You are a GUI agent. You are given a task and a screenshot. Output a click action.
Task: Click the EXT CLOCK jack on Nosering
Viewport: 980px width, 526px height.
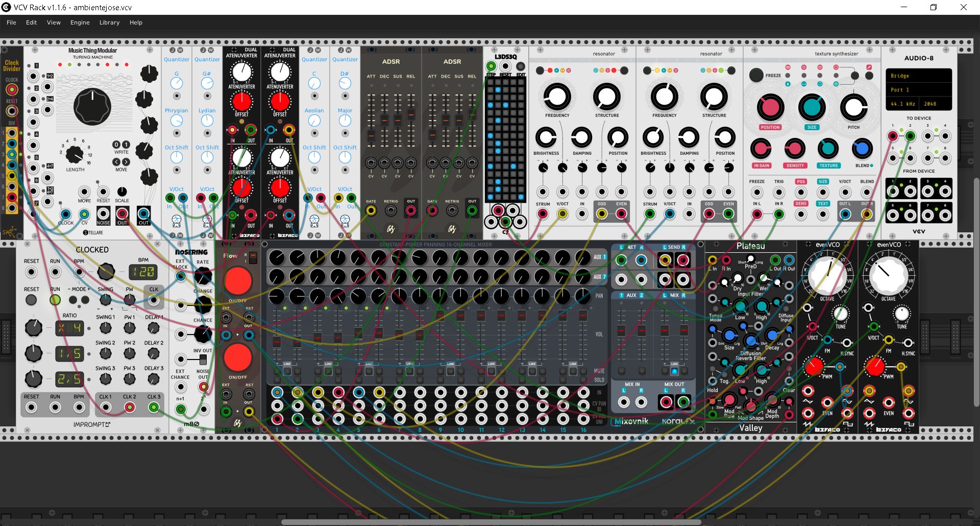tap(181, 277)
